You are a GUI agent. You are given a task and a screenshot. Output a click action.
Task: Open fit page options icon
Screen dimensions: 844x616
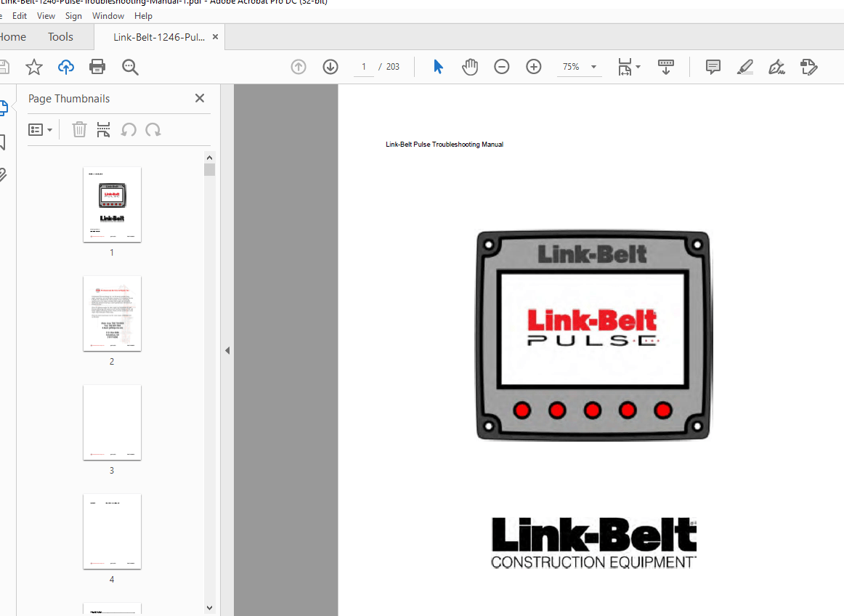click(625, 67)
